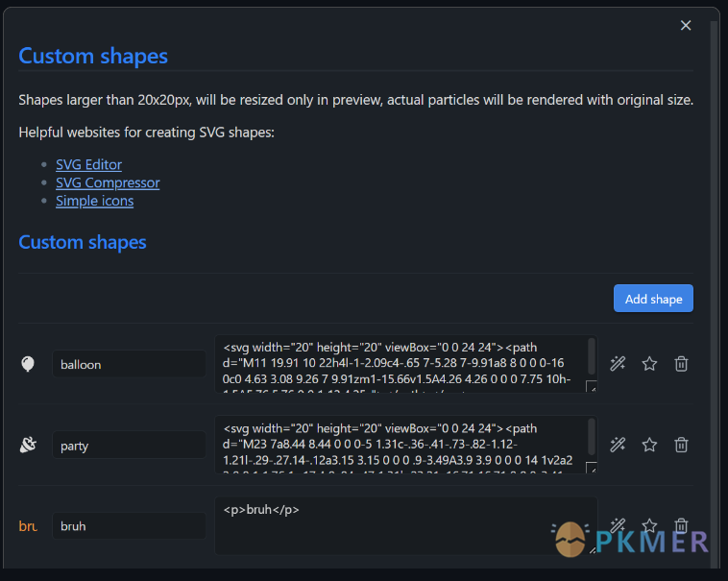
Task: Follow the Simple icons link
Action: pyautogui.click(x=94, y=201)
